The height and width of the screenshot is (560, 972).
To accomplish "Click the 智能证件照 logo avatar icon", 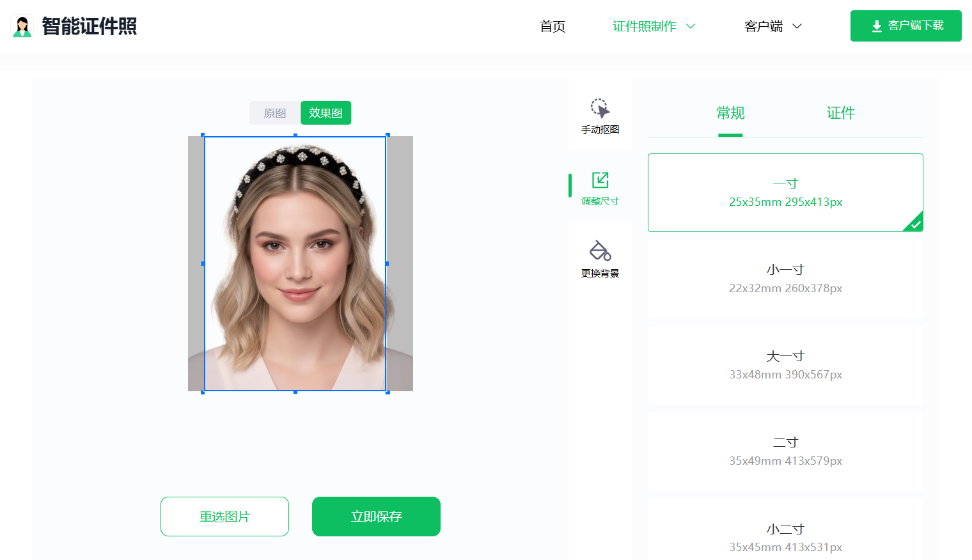I will pyautogui.click(x=22, y=26).
